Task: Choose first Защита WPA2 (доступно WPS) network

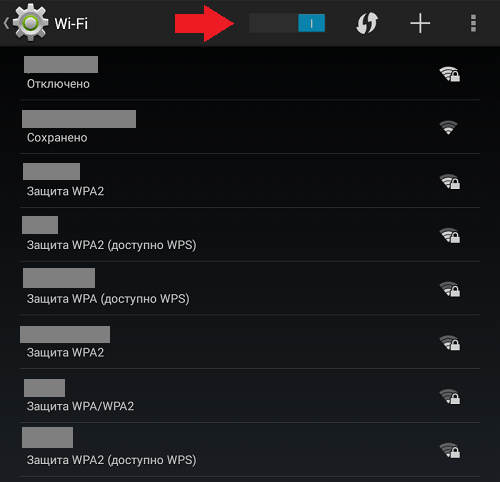Action: pyautogui.click(x=250, y=234)
